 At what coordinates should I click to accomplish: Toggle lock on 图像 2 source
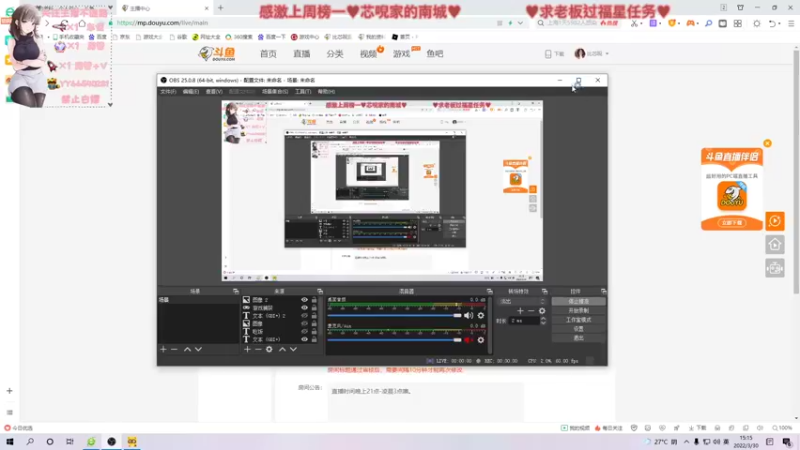(x=314, y=300)
